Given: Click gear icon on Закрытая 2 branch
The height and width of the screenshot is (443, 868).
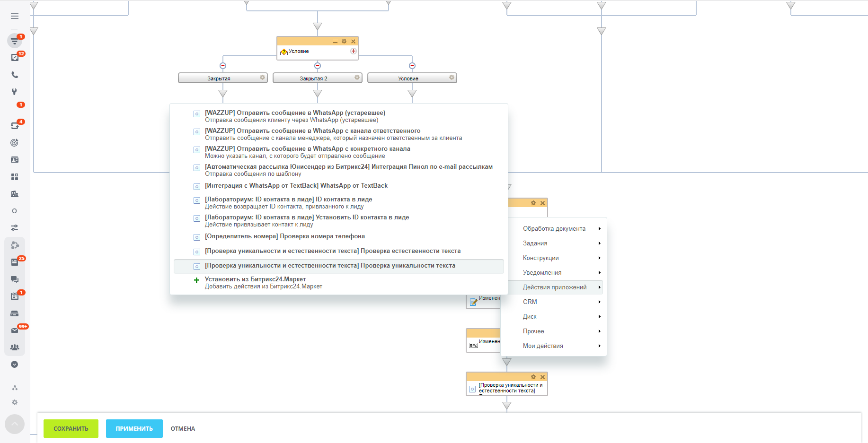Looking at the screenshot, I should coord(357,78).
